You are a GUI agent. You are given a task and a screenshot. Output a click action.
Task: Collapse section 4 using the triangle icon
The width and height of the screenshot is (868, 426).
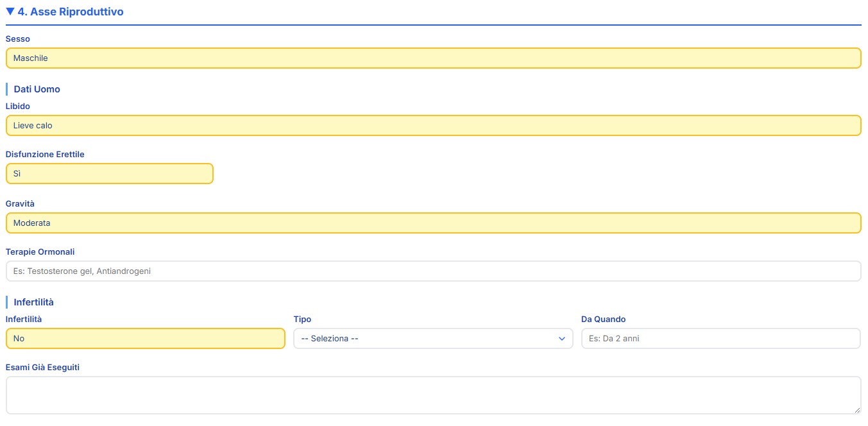pyautogui.click(x=10, y=12)
